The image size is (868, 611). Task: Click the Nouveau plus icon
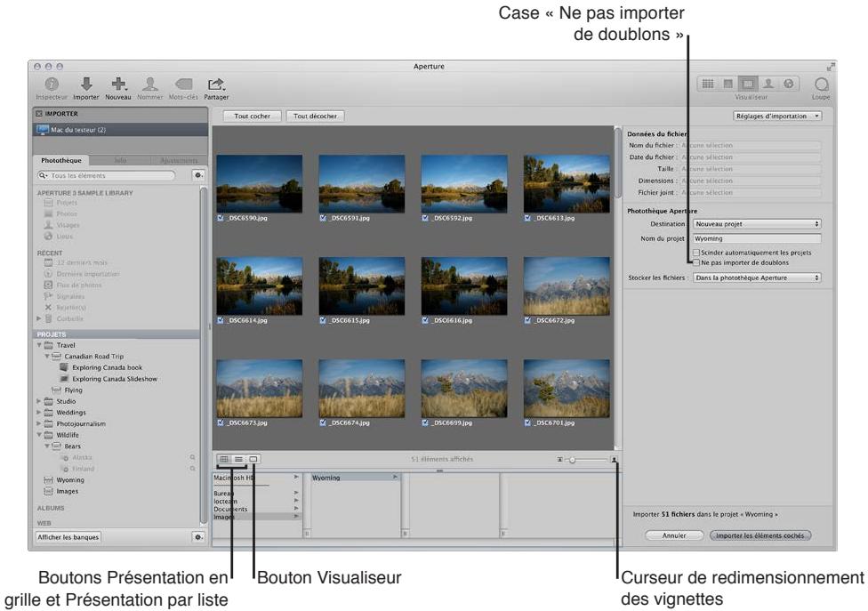pos(118,84)
